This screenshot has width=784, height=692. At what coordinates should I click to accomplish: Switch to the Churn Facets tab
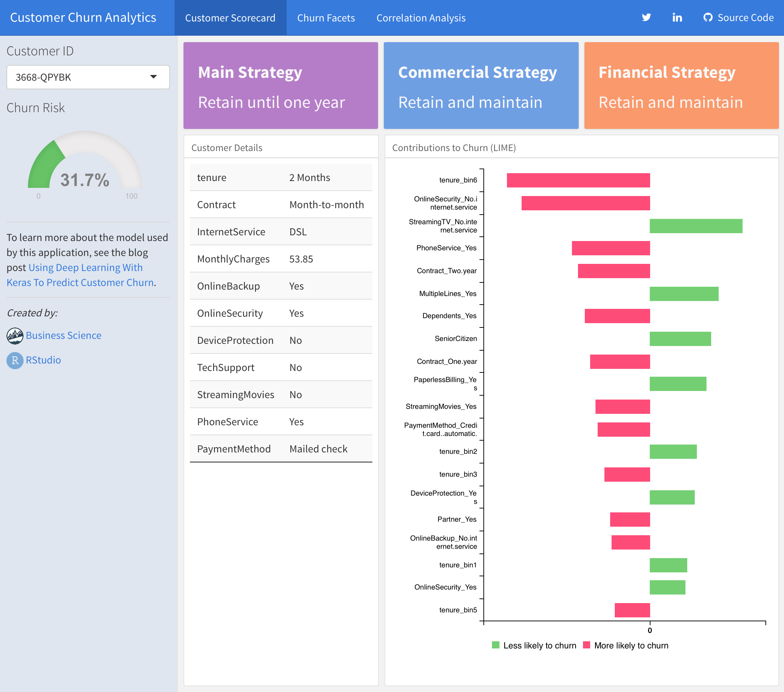pos(326,18)
